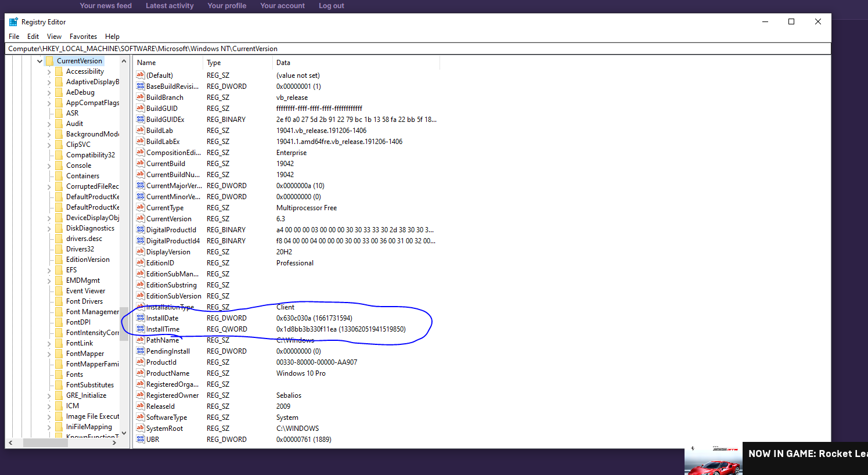
Task: Open Your account link
Action: click(282, 6)
